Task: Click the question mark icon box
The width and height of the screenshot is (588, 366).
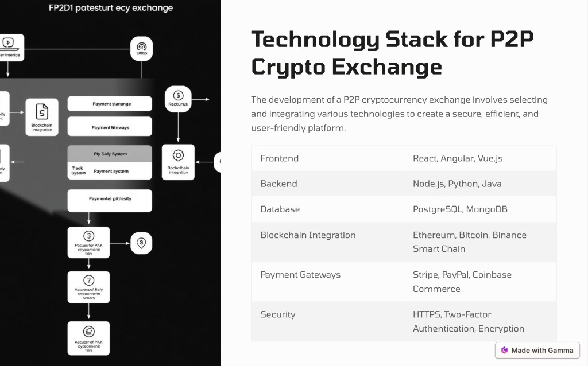Action: tap(88, 287)
